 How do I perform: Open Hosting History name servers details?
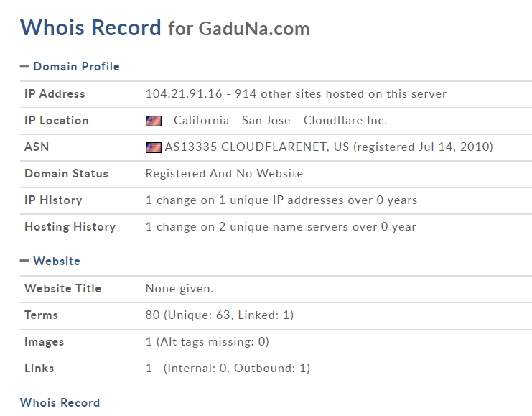click(281, 226)
